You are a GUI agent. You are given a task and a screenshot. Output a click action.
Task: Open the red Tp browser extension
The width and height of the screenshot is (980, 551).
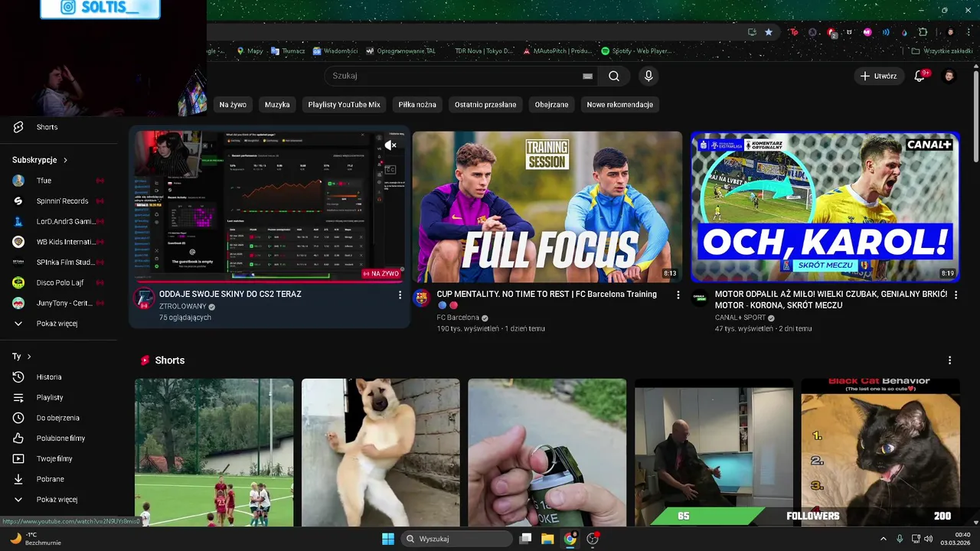(x=793, y=32)
